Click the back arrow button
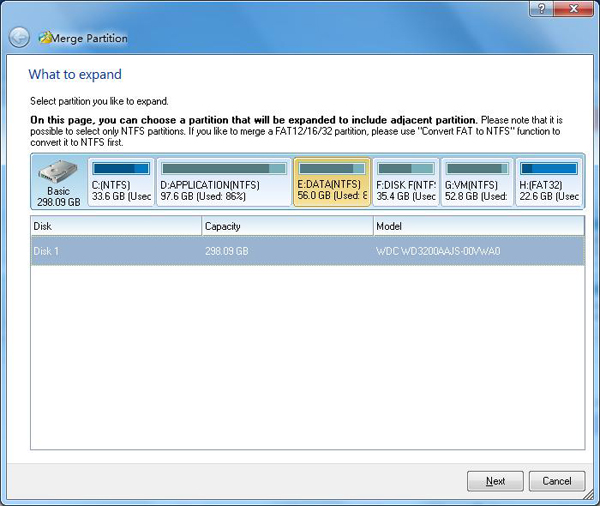Viewport: 600px width, 506px height. pos(19,38)
